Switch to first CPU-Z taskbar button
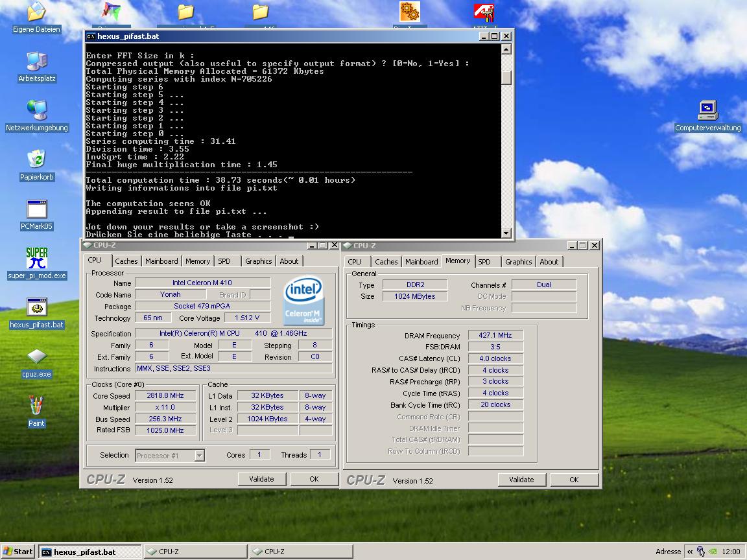747x560 pixels. [195, 552]
